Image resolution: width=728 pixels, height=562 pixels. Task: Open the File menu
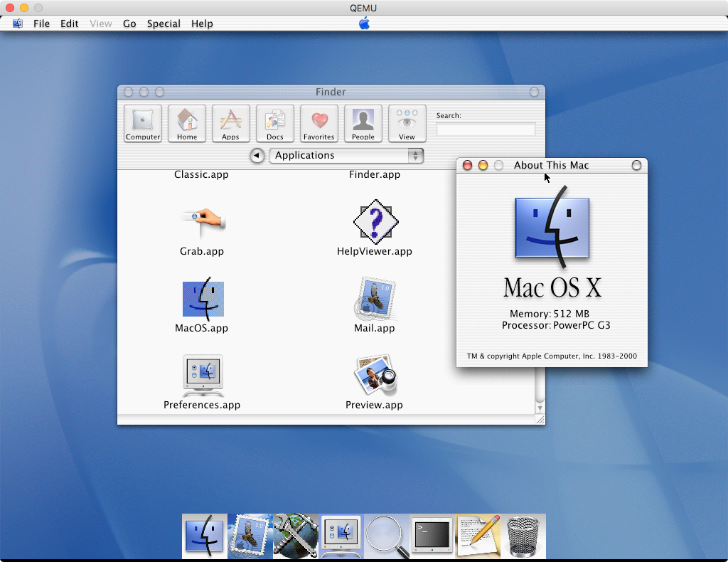pyautogui.click(x=41, y=23)
